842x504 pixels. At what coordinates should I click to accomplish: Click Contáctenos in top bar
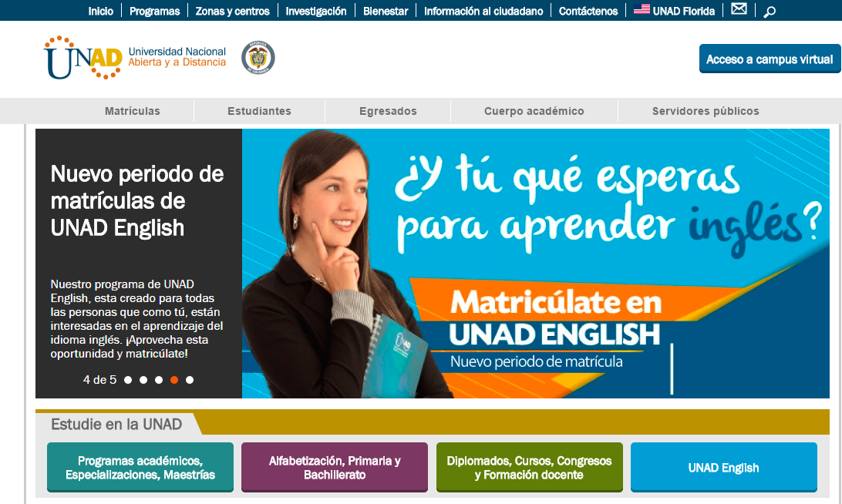tap(588, 11)
